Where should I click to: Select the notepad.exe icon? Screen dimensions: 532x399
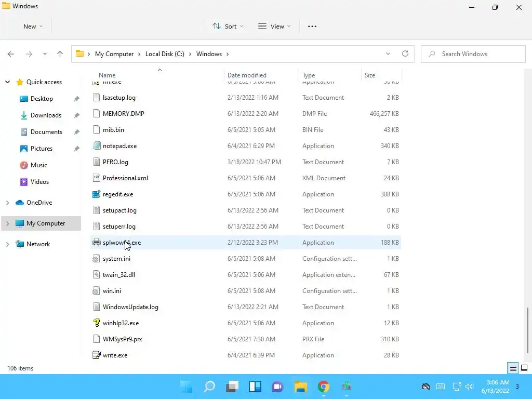(x=96, y=146)
